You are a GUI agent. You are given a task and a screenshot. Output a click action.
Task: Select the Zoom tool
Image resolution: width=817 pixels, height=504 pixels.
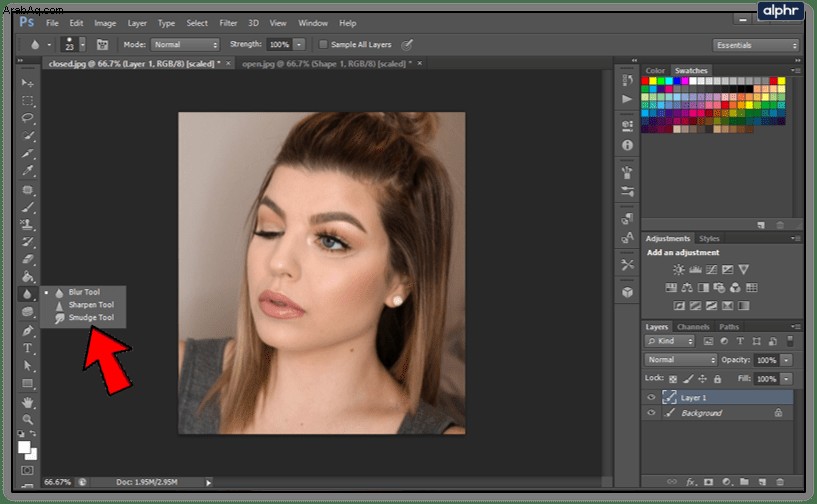[28, 419]
